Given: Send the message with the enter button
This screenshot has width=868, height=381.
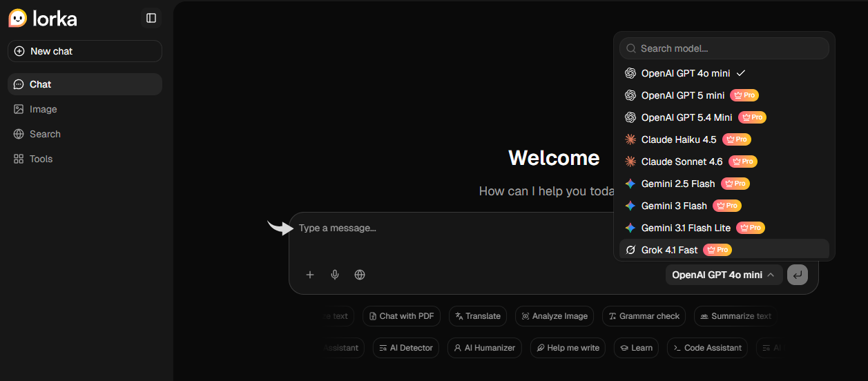Looking at the screenshot, I should 798,275.
